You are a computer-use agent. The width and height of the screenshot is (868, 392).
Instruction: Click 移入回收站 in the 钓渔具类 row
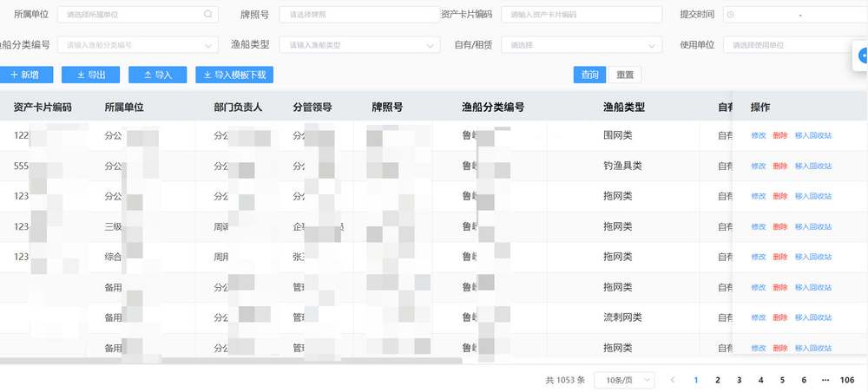pos(813,166)
